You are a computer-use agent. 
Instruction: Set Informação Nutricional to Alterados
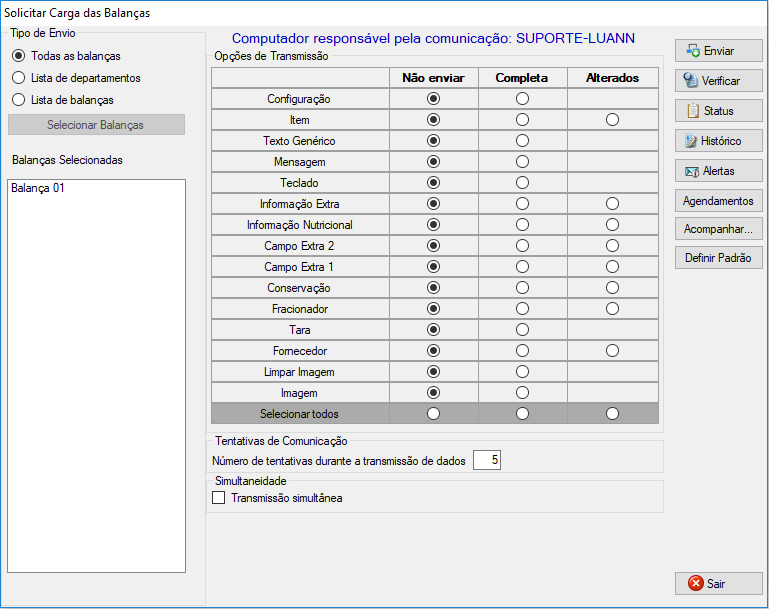[x=612, y=225]
